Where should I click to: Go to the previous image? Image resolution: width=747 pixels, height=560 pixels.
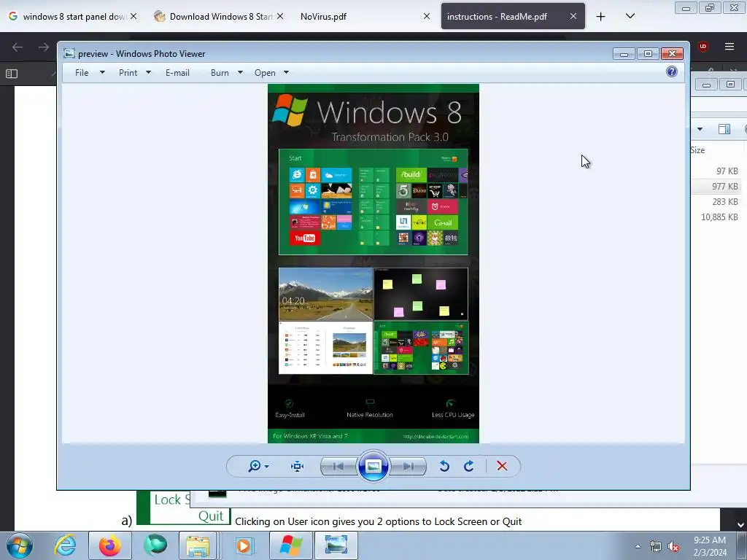click(338, 466)
